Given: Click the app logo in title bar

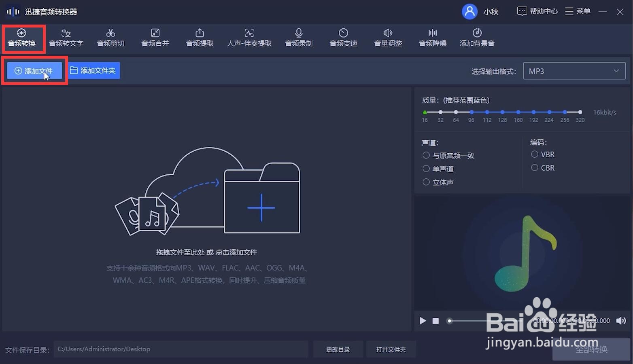Looking at the screenshot, I should [13, 12].
